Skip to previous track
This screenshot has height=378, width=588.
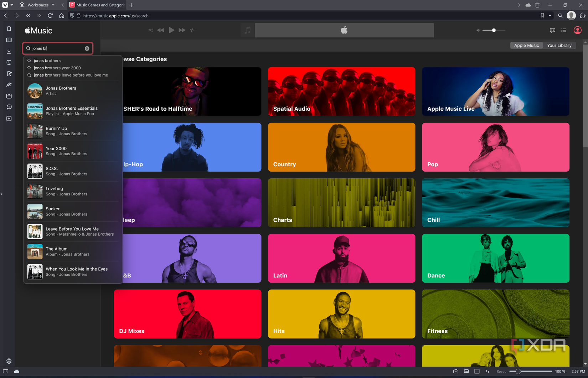(161, 30)
